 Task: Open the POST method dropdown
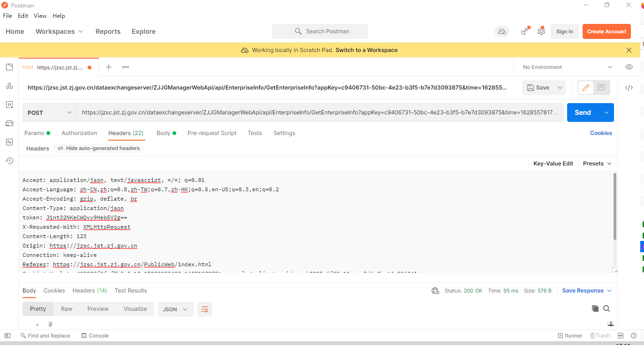(x=50, y=112)
